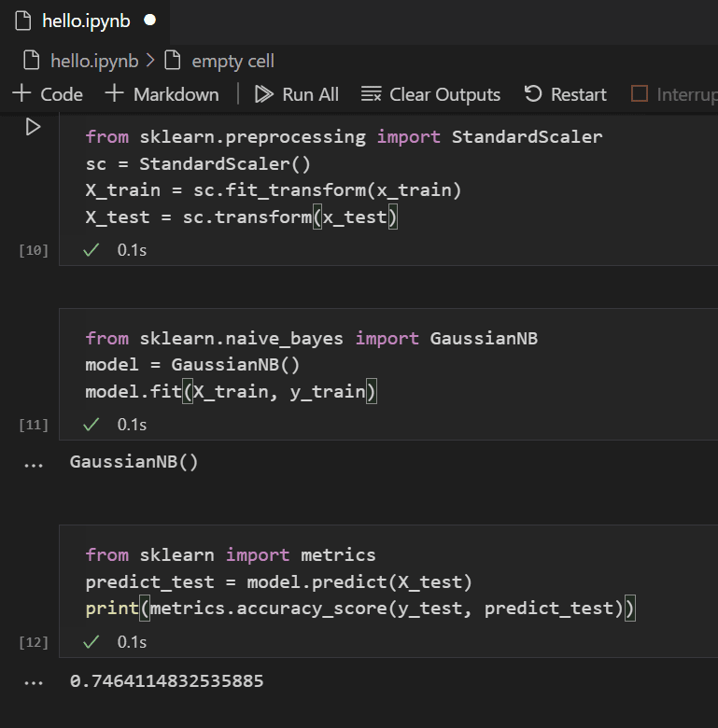Screen dimensions: 718x728
Task: Expand the 'empty cell' breadcrumb
Action: tap(232, 61)
